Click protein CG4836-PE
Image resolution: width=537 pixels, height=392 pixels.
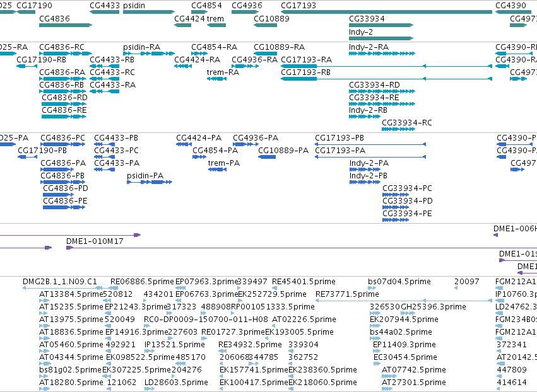64,208
